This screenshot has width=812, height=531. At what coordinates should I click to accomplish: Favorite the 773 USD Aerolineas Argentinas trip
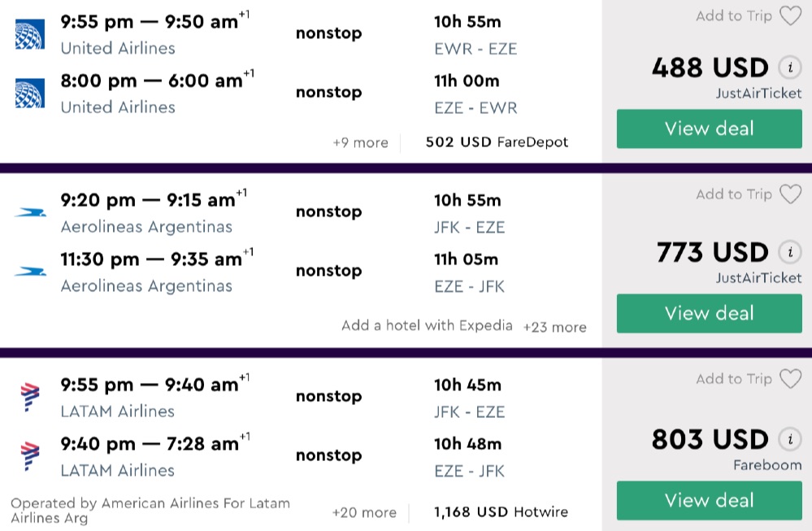click(790, 194)
